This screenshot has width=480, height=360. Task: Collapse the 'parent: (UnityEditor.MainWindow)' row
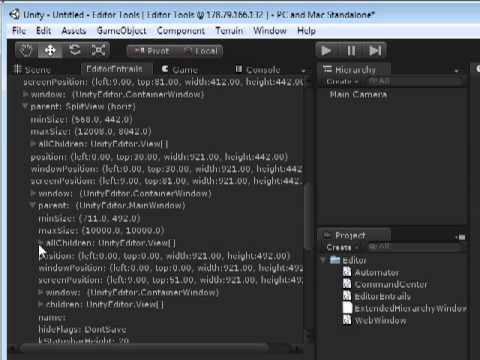[33, 205]
